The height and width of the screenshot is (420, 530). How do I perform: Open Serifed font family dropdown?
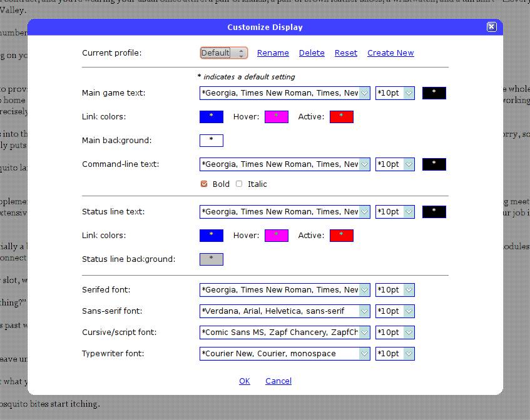(285, 290)
